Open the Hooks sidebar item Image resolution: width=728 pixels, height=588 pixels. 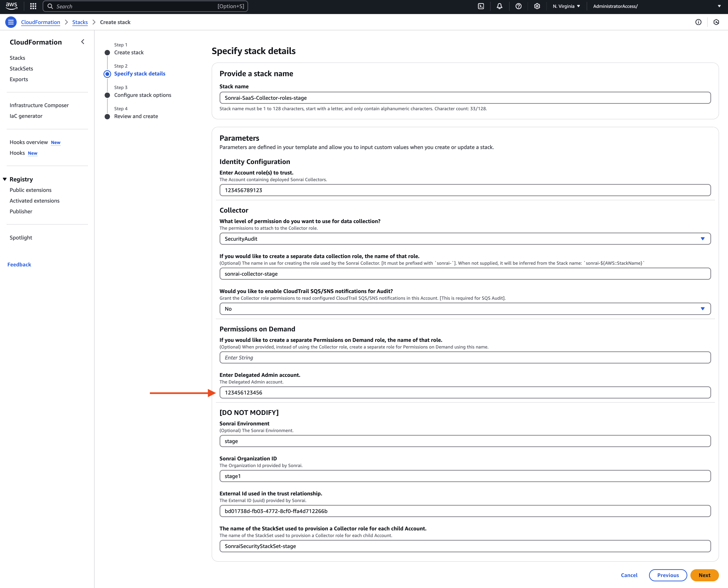click(17, 153)
